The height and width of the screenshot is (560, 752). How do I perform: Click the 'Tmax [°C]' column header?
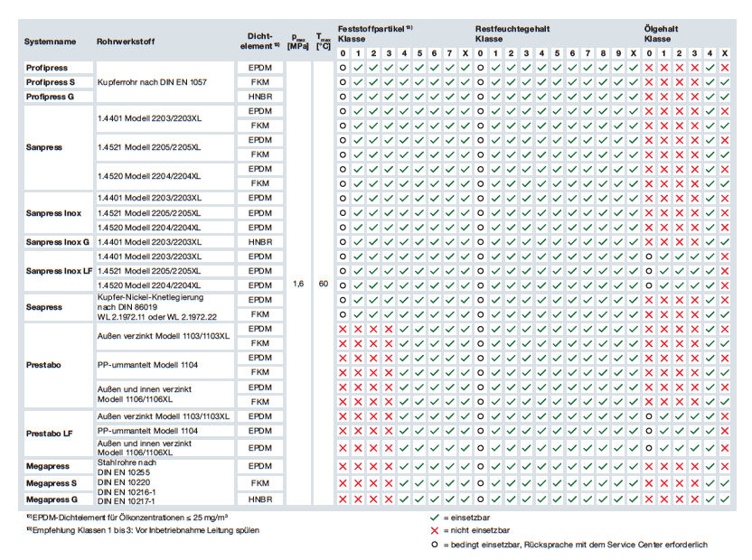[x=324, y=42]
